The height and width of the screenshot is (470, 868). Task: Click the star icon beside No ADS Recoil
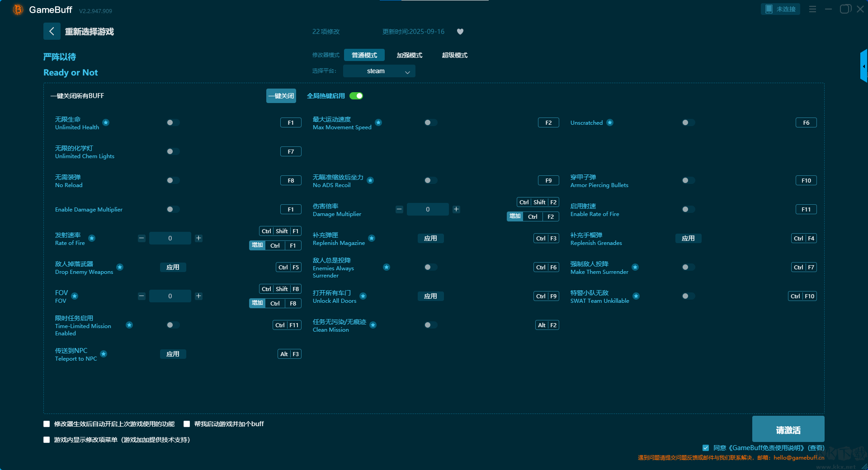[370, 180]
